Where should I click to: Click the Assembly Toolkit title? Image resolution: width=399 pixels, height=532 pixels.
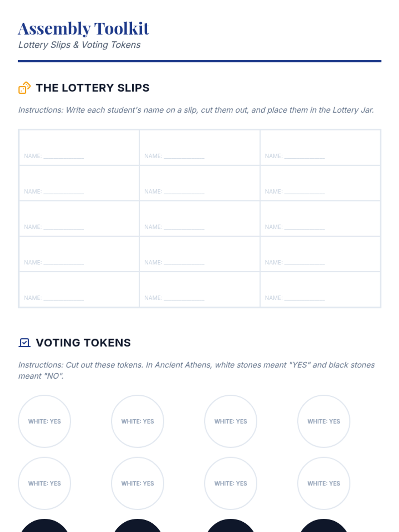83,28
